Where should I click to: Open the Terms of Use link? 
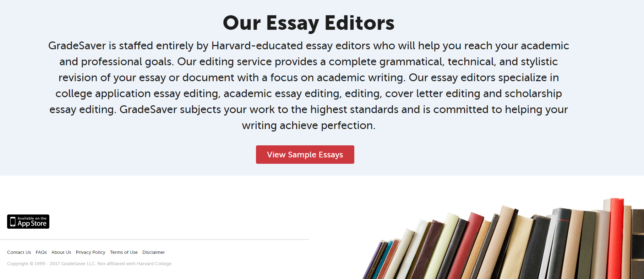click(124, 252)
